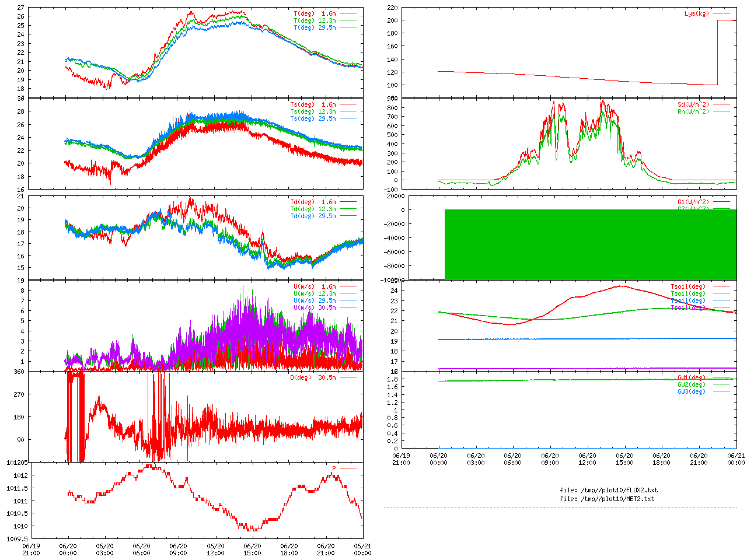Viewport: 747px width, 560px height.
Task: Click the 'G1(W/m^2)' legend label
Action: pyautogui.click(x=693, y=202)
